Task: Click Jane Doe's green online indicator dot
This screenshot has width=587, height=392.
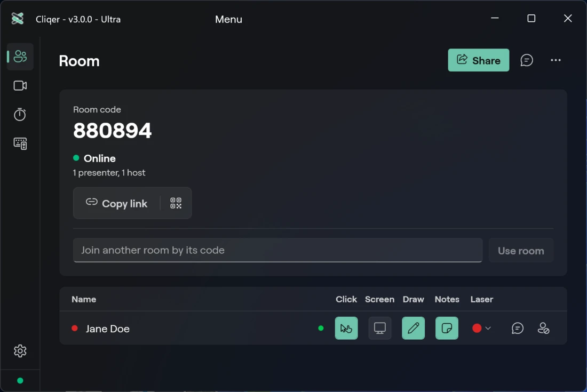Action: pos(321,328)
